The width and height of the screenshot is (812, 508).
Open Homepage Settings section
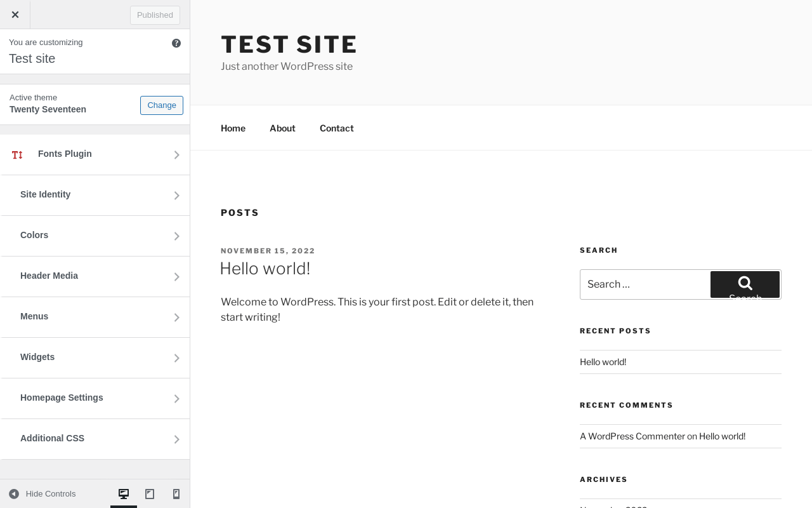point(95,398)
